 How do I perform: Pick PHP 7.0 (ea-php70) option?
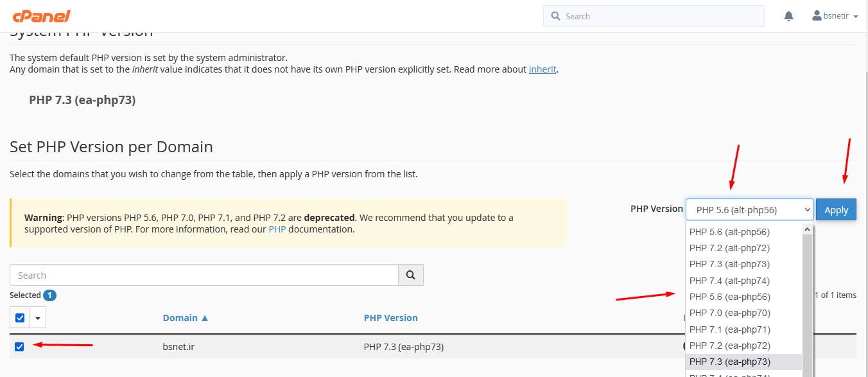point(744,313)
